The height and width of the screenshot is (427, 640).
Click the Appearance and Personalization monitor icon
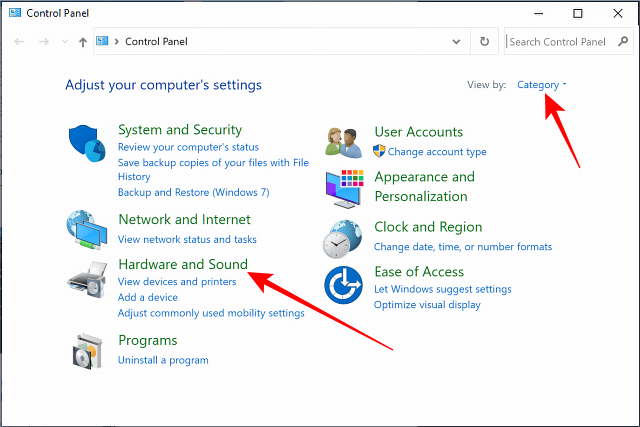[344, 189]
